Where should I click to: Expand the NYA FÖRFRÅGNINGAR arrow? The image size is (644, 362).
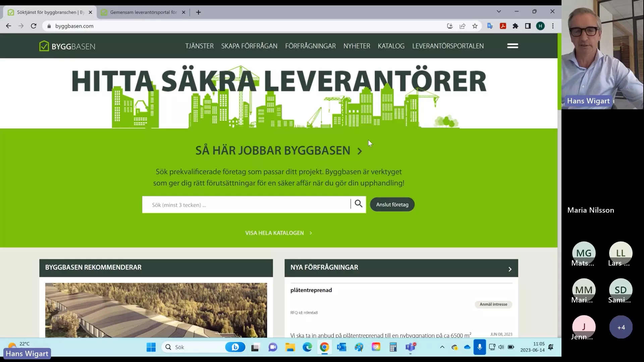click(x=510, y=269)
